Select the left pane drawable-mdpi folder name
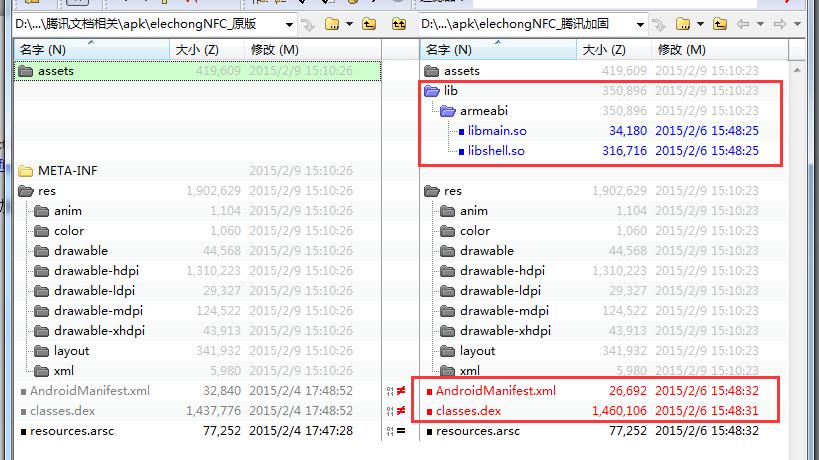 (98, 311)
